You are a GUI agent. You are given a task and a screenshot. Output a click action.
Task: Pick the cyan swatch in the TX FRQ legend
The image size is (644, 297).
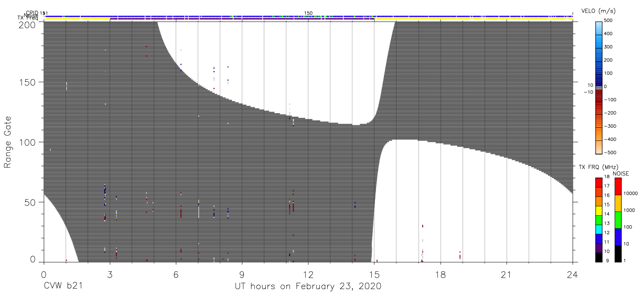[598, 228]
